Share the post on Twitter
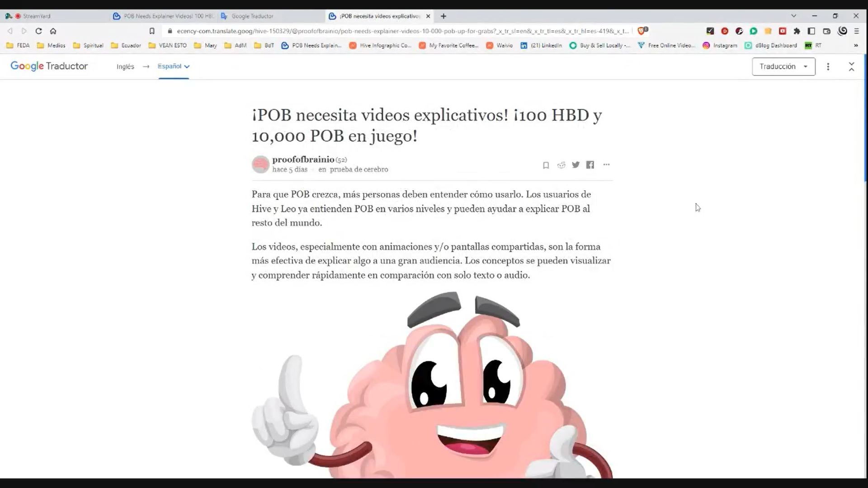 tap(576, 165)
